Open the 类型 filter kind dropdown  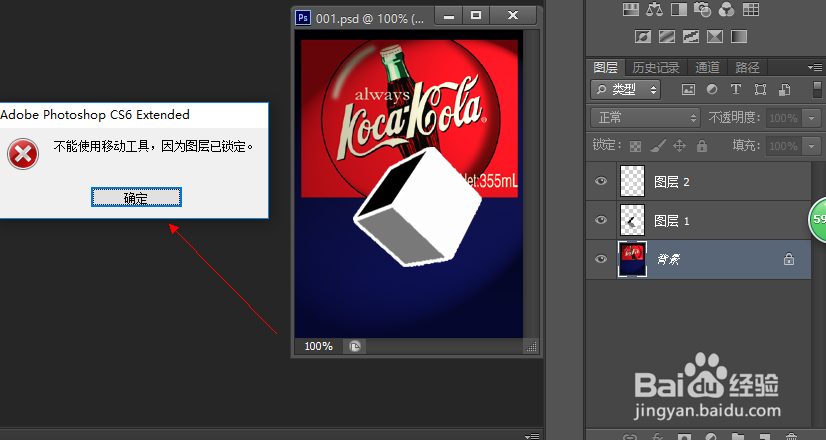tap(625, 90)
